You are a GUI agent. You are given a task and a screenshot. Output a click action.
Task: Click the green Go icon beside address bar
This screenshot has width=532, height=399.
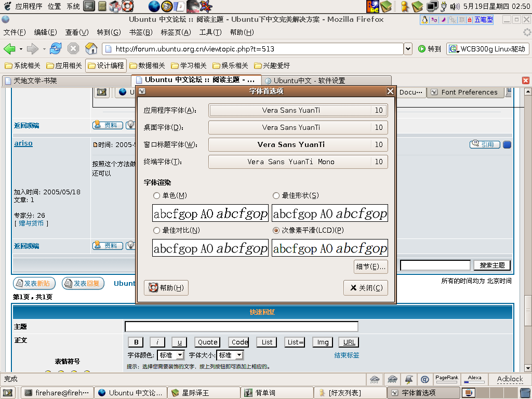point(422,49)
